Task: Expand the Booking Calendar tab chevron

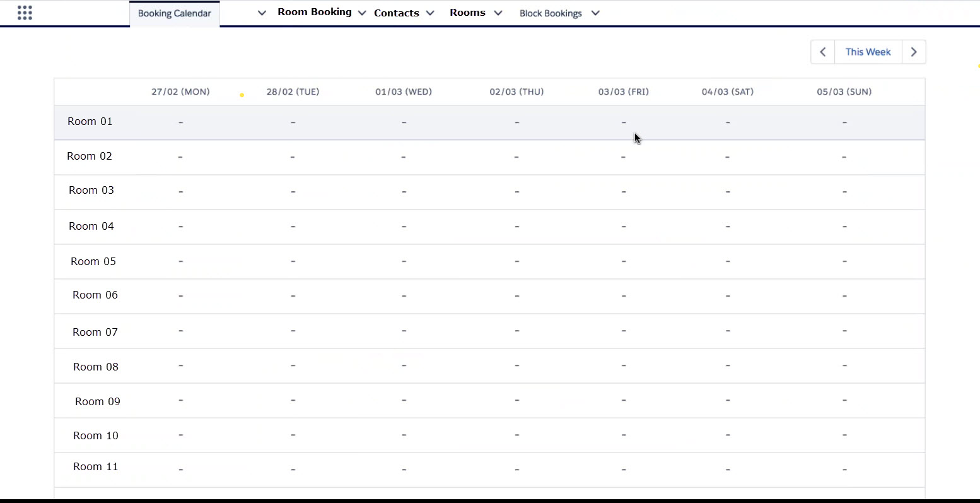Action: point(262,13)
